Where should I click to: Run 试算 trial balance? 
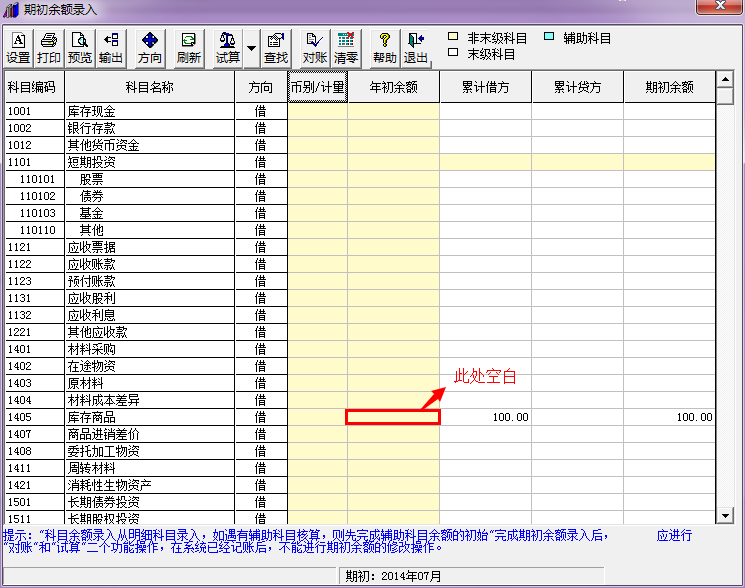pyautogui.click(x=228, y=48)
